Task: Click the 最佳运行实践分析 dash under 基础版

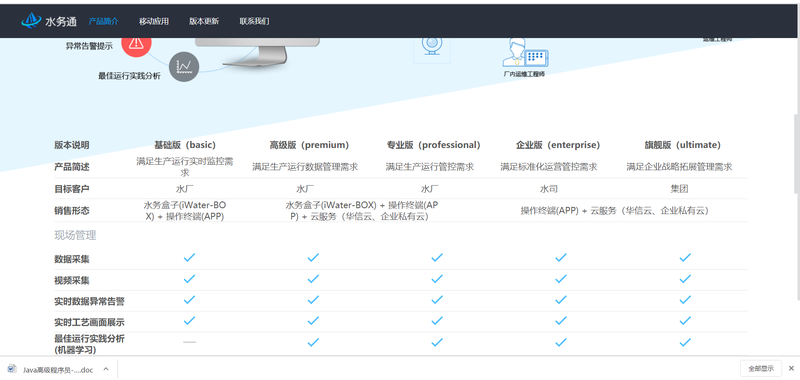Action: coord(189,342)
